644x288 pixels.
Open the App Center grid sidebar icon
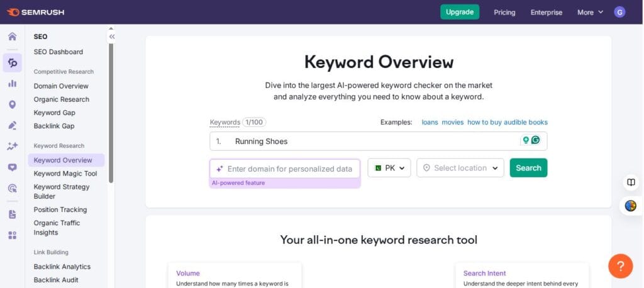click(13, 235)
